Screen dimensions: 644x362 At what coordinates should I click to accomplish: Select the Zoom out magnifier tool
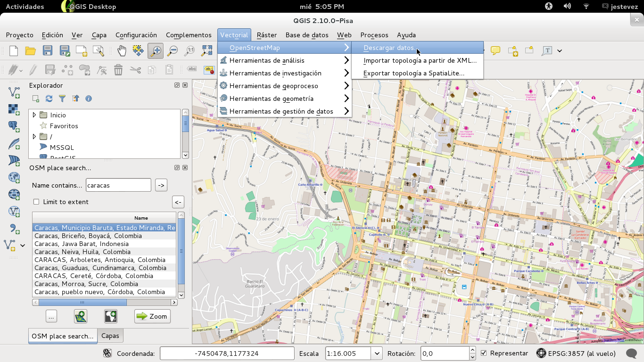coord(173,50)
